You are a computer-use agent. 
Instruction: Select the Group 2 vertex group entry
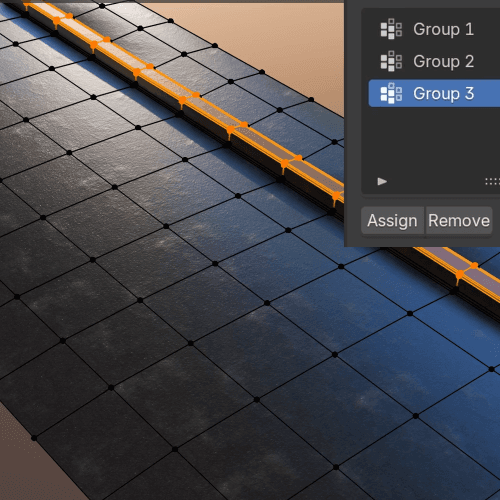pyautogui.click(x=434, y=61)
